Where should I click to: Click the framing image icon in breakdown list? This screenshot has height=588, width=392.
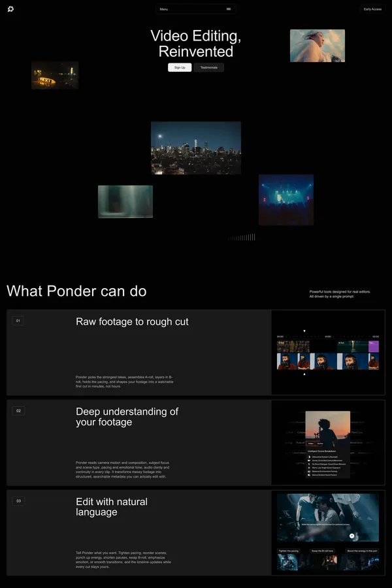309,471
